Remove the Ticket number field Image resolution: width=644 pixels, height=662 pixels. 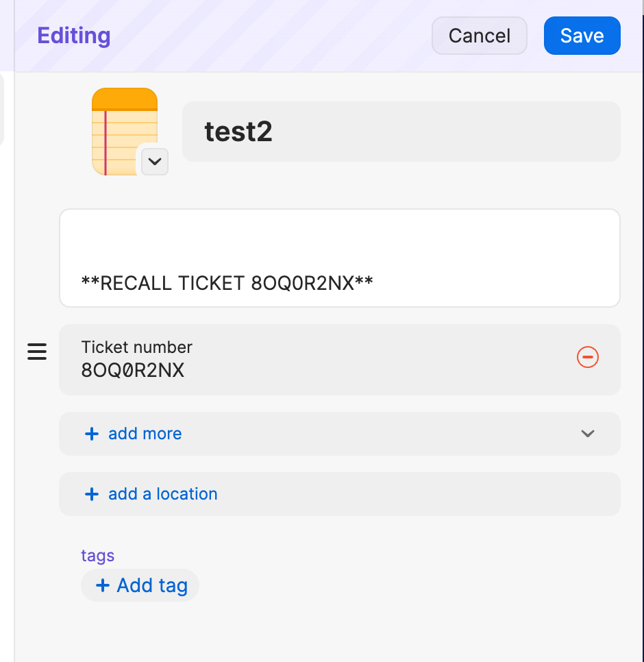[588, 357]
